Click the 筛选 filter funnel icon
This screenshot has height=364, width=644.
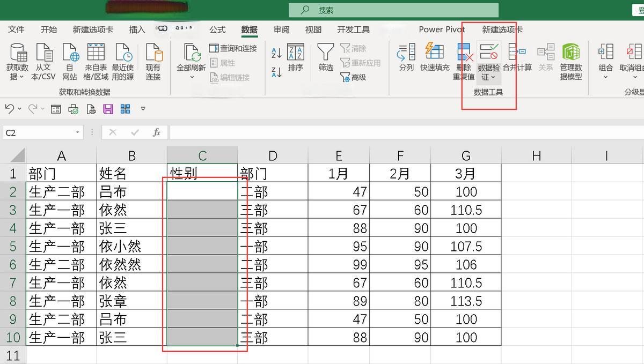(x=326, y=53)
